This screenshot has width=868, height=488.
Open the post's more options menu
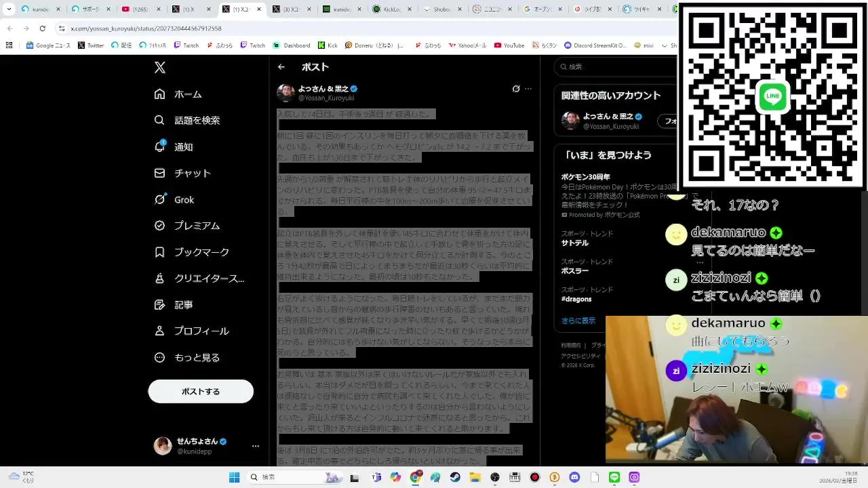tap(528, 89)
